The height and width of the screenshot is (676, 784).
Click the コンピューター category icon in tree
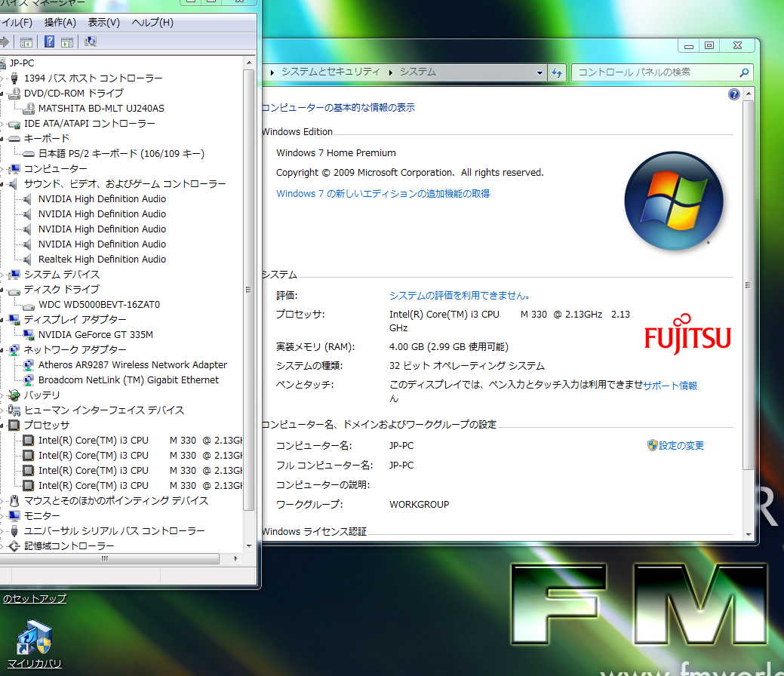pyautogui.click(x=14, y=169)
